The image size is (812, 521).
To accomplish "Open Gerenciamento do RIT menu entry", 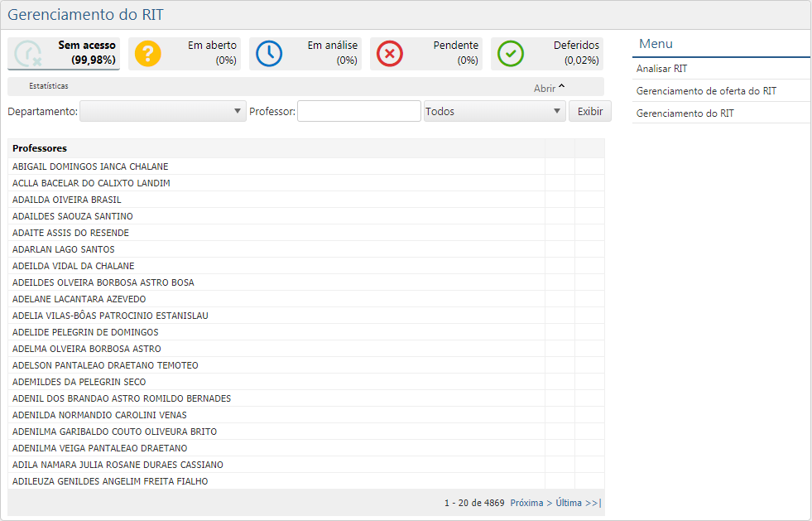I will (x=685, y=111).
